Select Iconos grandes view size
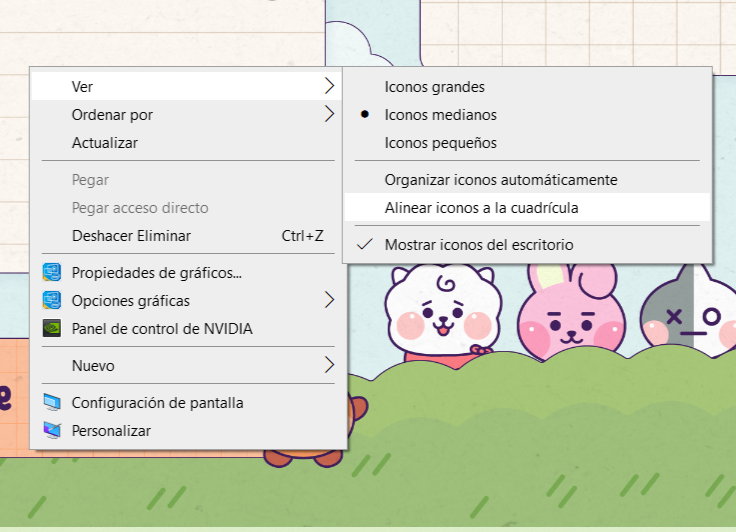Screen dimensions: 736x532 (x=527, y=87)
